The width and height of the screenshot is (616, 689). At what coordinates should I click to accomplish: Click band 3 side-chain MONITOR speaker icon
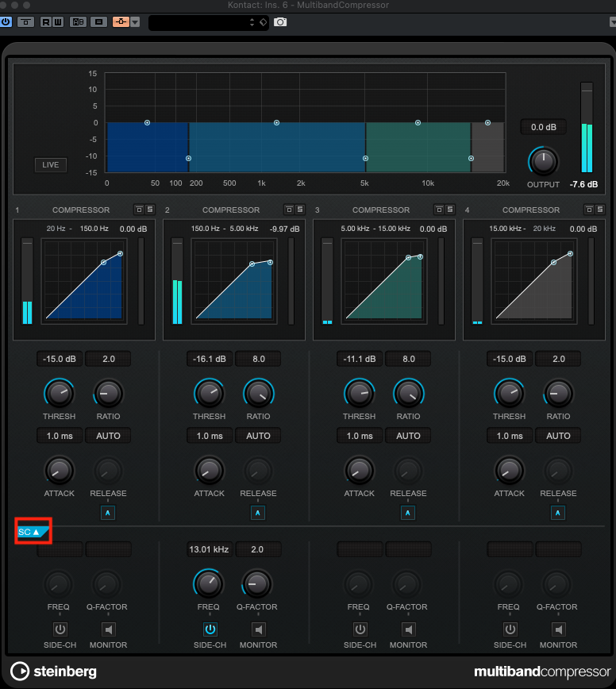[409, 629]
